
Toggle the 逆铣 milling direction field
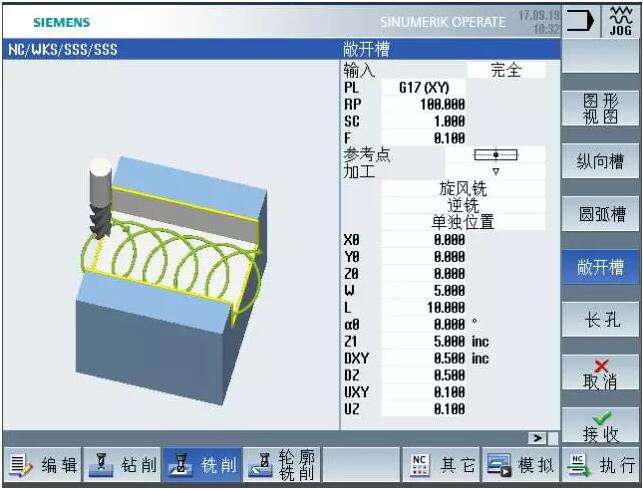pos(463,205)
